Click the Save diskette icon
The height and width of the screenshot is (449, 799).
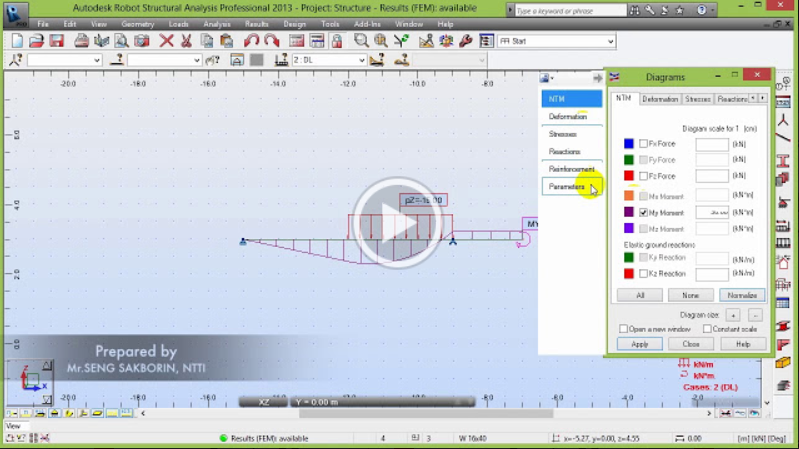tap(57, 41)
